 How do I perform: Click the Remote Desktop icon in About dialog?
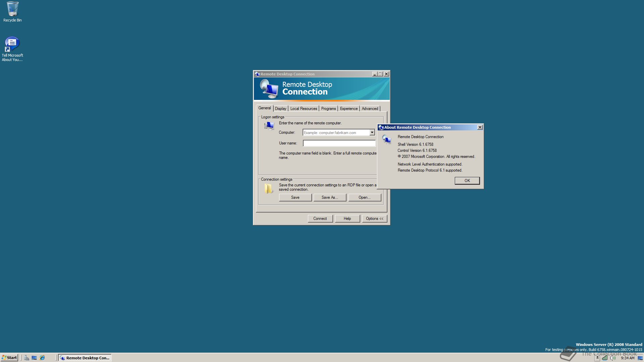[x=387, y=139]
